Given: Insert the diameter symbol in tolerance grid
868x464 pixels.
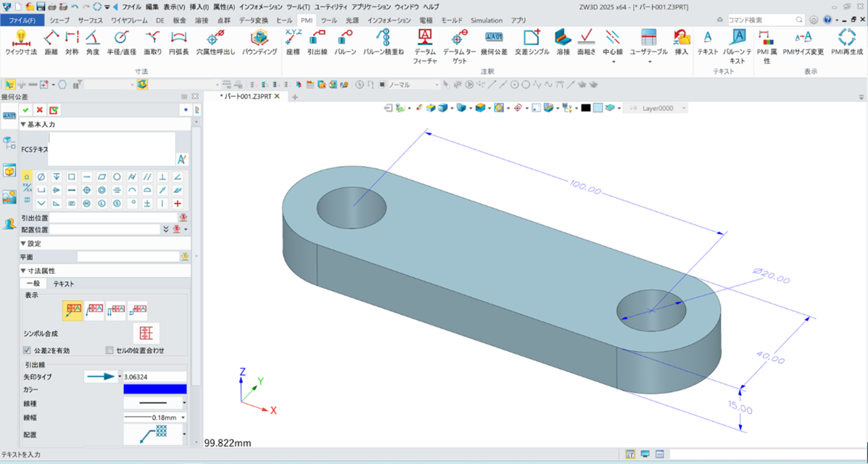Looking at the screenshot, I should [x=41, y=177].
